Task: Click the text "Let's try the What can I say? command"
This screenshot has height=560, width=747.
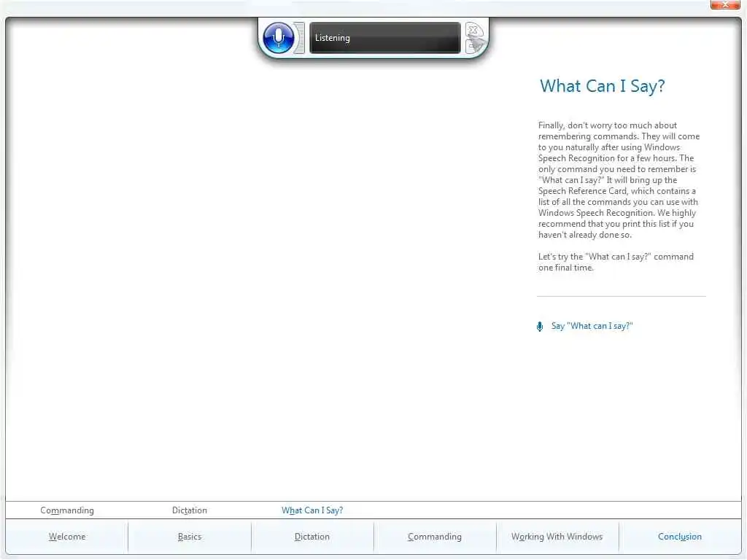Action: [616, 262]
